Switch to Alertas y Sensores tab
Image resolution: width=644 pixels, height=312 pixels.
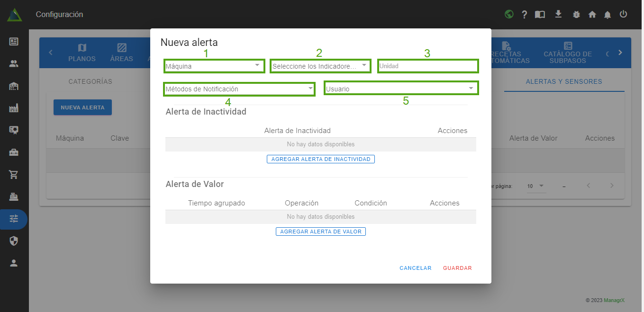[564, 81]
